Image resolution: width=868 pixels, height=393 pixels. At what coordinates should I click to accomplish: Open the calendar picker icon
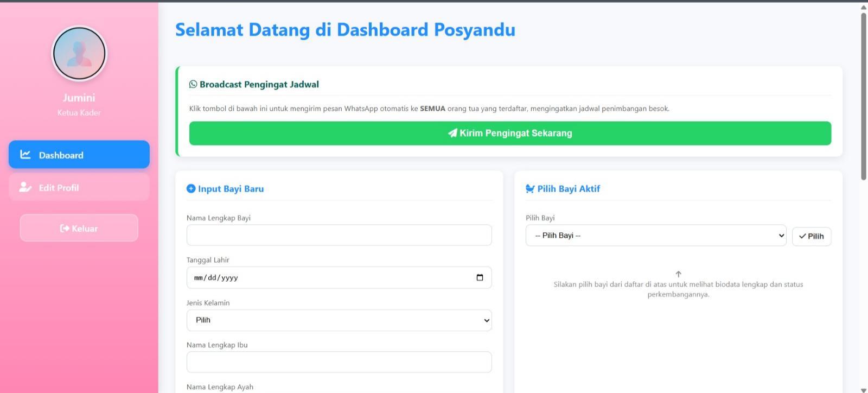click(x=480, y=277)
